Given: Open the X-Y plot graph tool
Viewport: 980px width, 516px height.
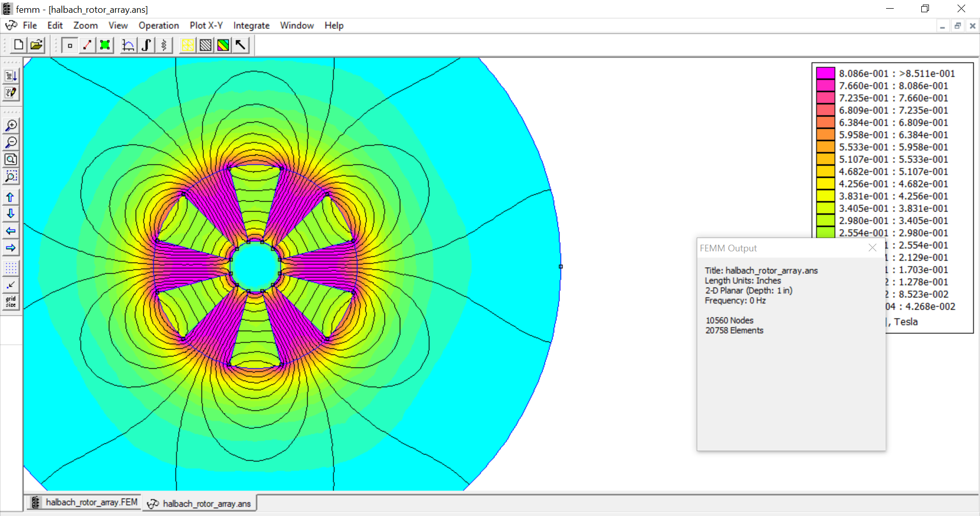Looking at the screenshot, I should [128, 45].
